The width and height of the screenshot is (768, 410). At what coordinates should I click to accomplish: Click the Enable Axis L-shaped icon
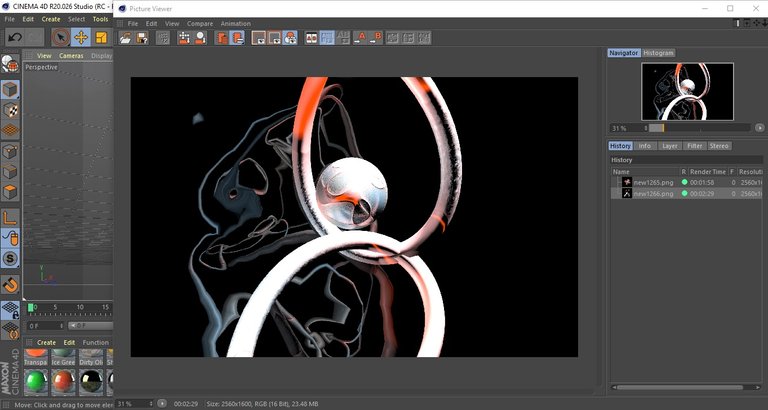[x=10, y=218]
